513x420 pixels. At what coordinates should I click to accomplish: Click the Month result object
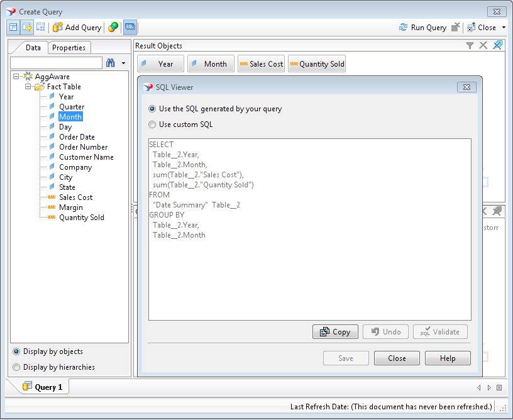click(211, 64)
